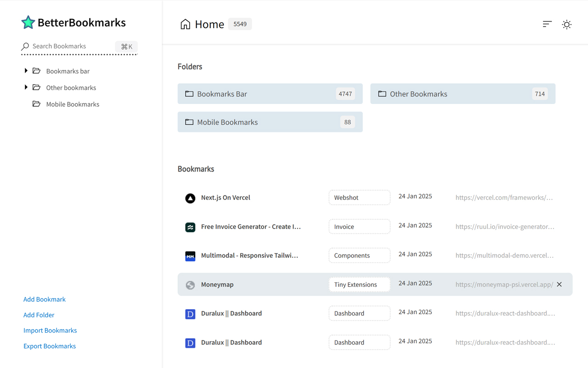Click Add Folder link
The height and width of the screenshot is (368, 588).
click(x=39, y=315)
